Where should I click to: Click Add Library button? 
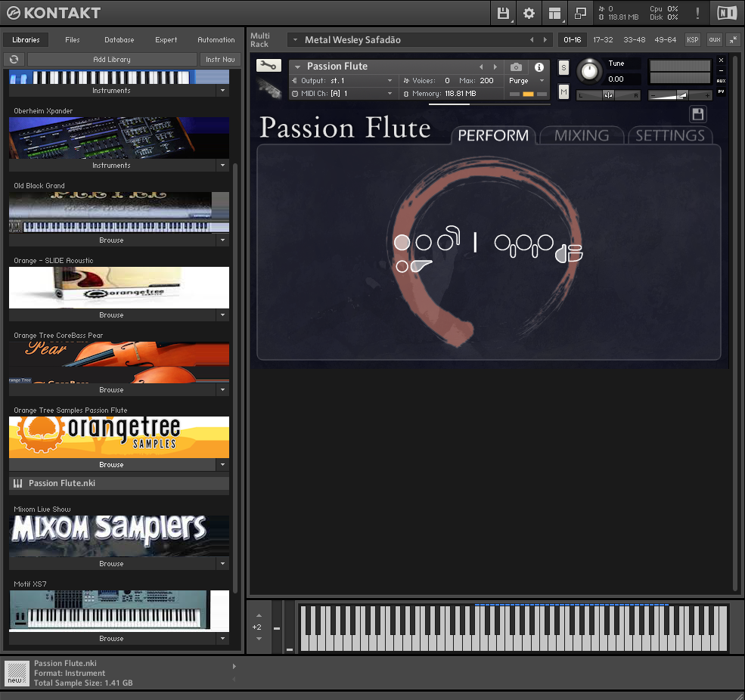pos(112,60)
